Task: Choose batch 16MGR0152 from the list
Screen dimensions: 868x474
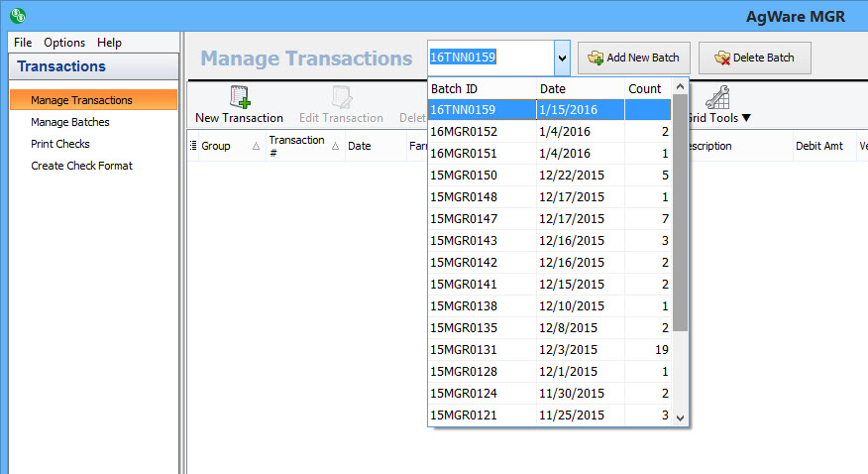Action: coord(464,132)
